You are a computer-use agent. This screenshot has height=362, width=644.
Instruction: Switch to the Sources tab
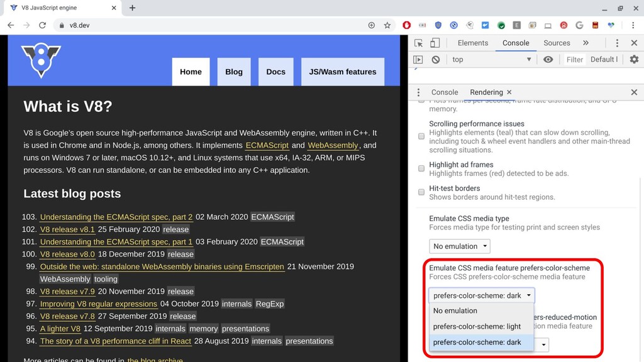click(557, 43)
